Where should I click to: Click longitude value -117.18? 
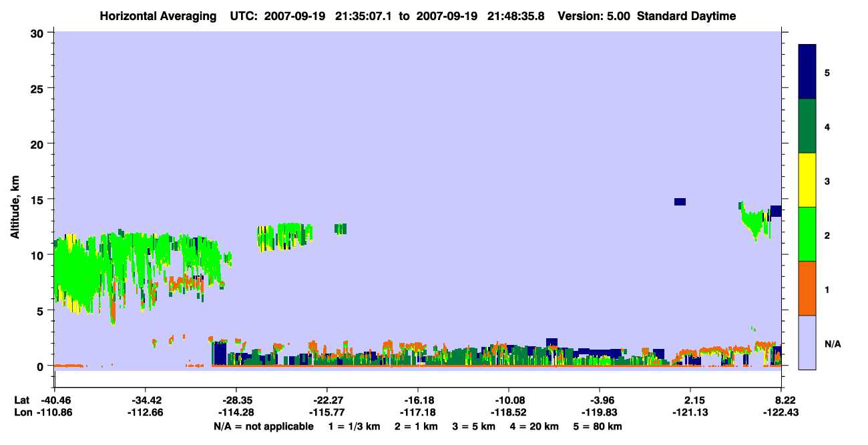click(417, 412)
